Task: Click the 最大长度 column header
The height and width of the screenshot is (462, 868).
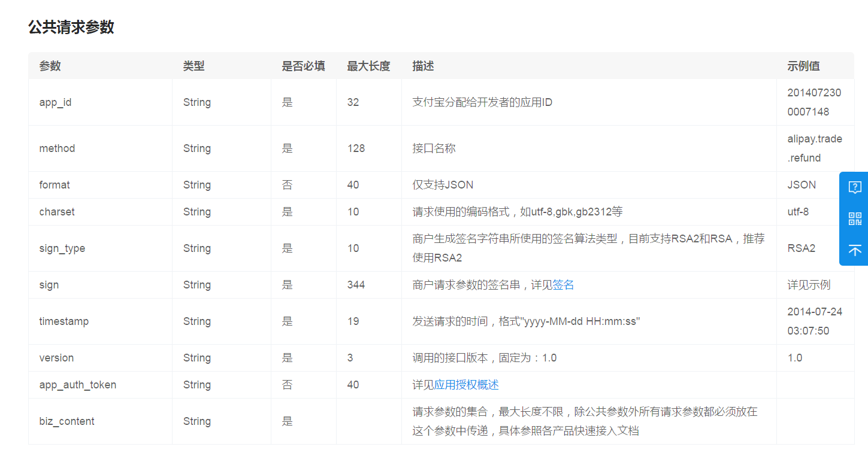Action: tap(369, 66)
